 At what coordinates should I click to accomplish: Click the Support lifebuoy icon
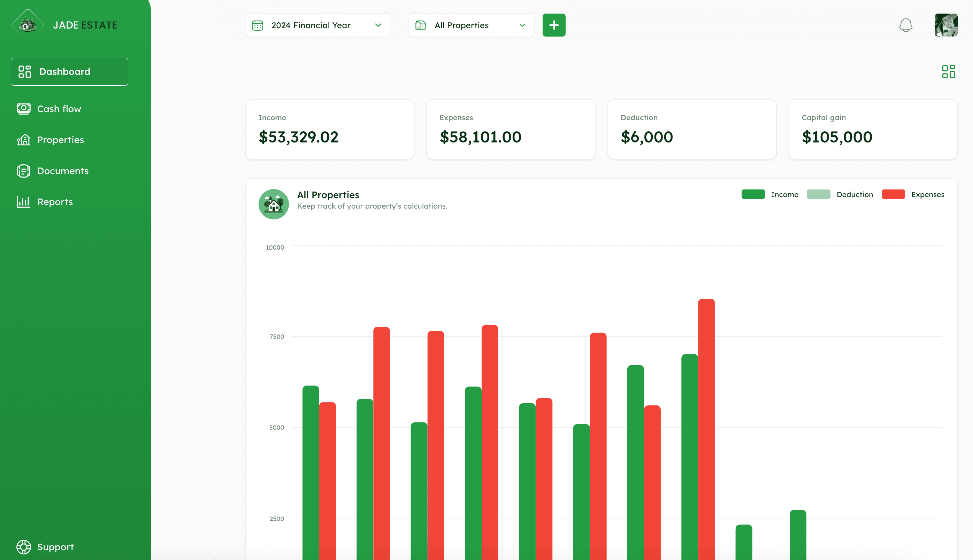click(x=23, y=546)
